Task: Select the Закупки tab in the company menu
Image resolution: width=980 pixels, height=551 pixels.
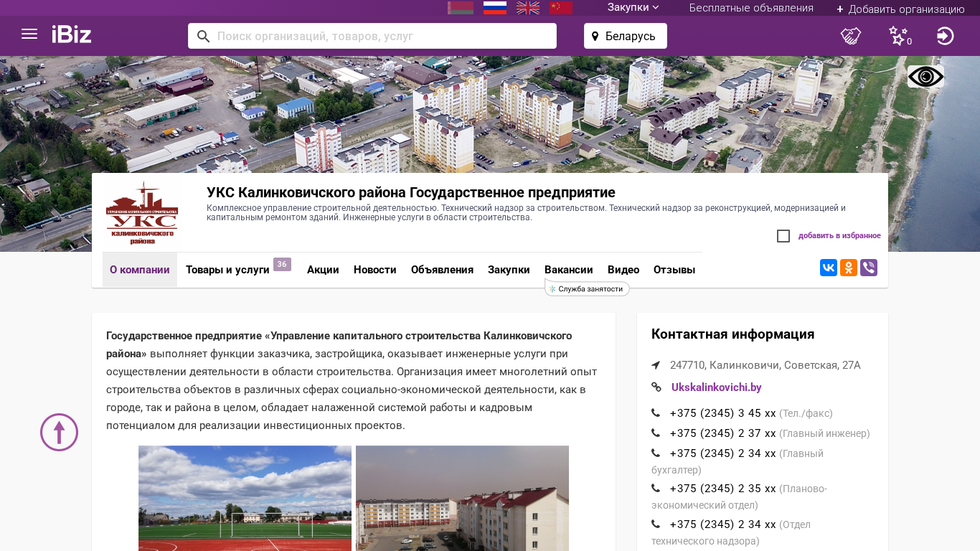Action: tap(509, 270)
